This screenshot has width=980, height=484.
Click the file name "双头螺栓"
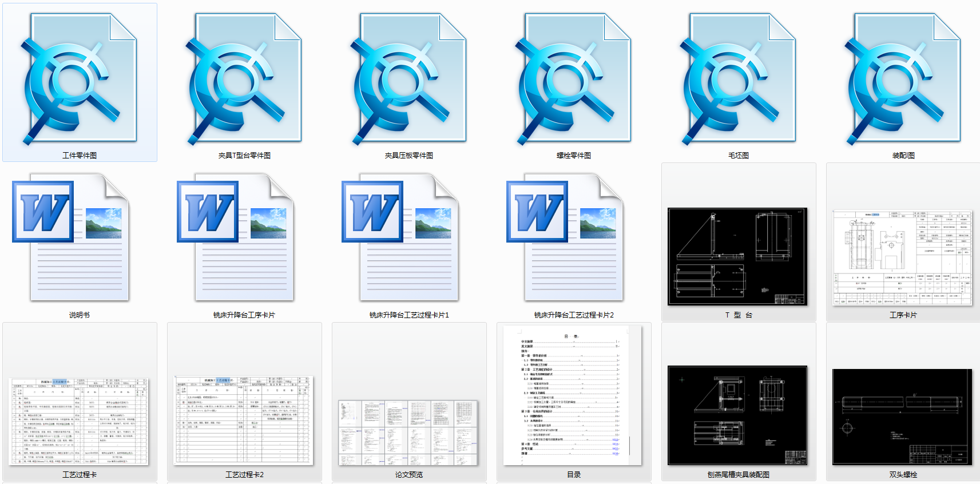pyautogui.click(x=903, y=475)
